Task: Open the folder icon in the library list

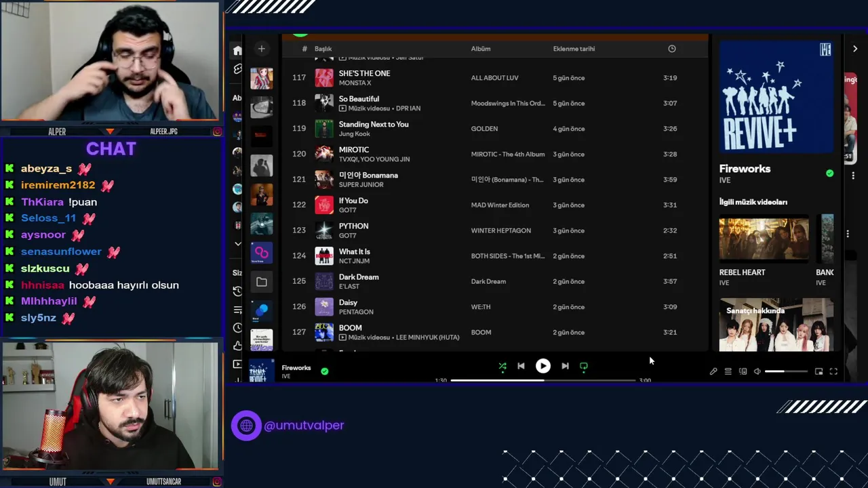Action: coord(261,282)
